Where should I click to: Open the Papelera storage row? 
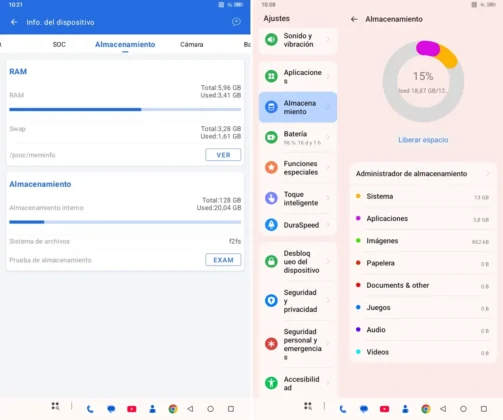coord(423,263)
